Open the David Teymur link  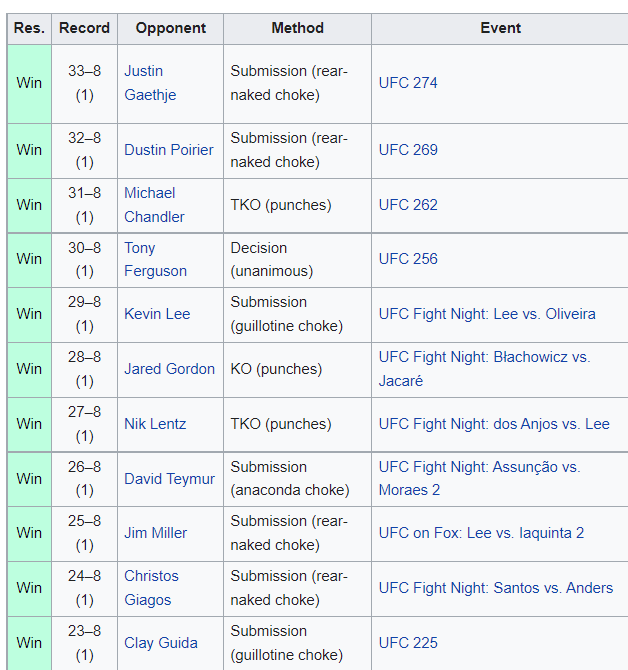point(169,479)
